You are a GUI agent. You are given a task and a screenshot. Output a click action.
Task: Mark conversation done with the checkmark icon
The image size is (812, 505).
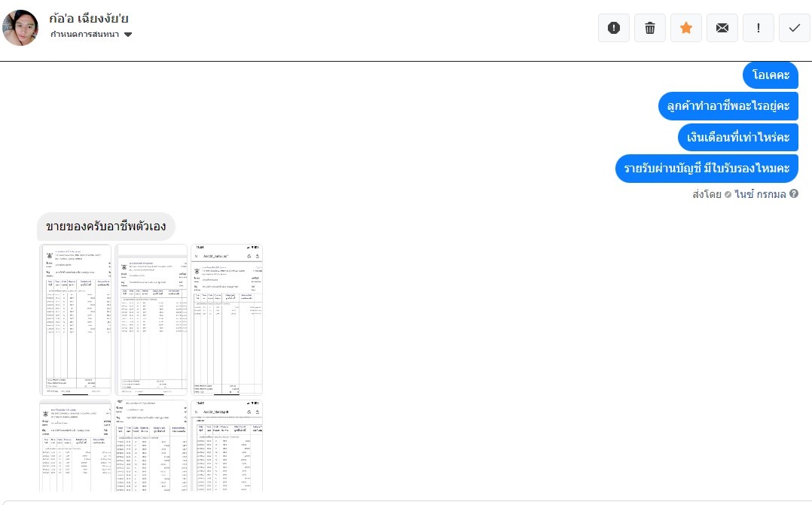click(795, 28)
